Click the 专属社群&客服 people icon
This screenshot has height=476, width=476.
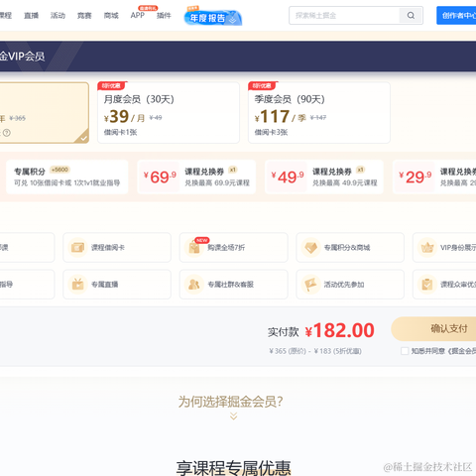point(194,284)
